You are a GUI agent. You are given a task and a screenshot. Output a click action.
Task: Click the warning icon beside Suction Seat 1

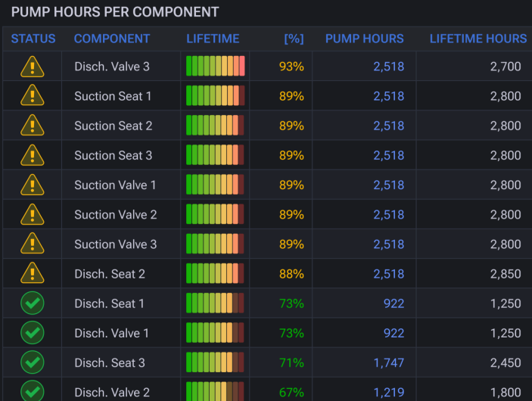coord(33,95)
